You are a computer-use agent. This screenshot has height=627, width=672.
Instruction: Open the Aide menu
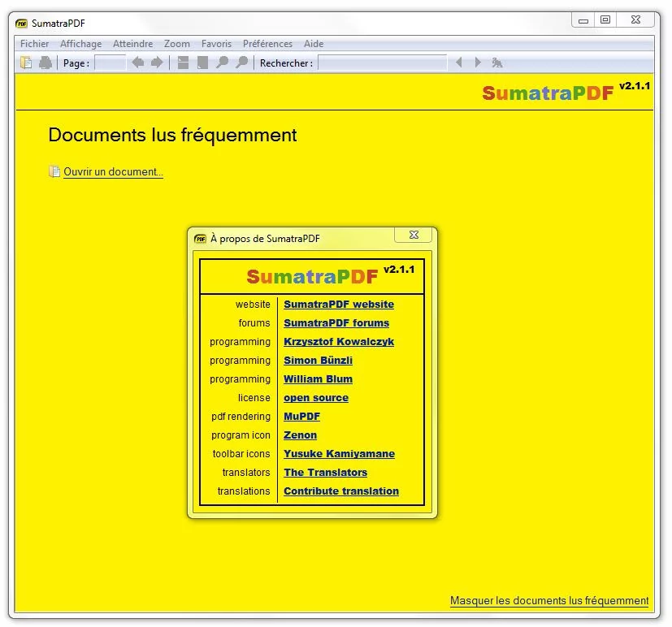(314, 44)
